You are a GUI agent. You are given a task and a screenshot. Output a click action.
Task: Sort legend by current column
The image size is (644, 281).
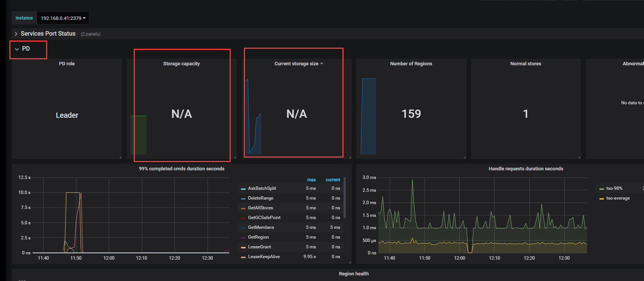tap(333, 180)
